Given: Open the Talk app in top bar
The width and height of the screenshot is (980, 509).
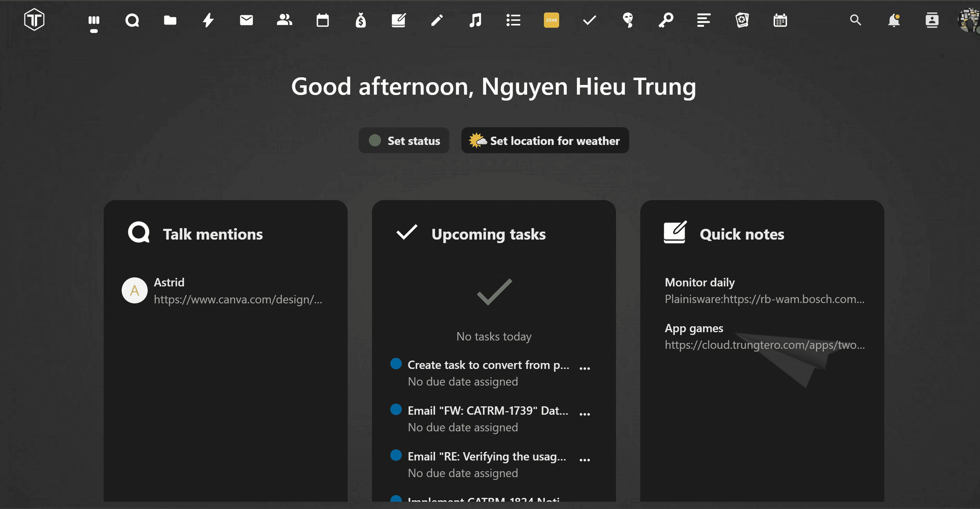Looking at the screenshot, I should click(132, 20).
